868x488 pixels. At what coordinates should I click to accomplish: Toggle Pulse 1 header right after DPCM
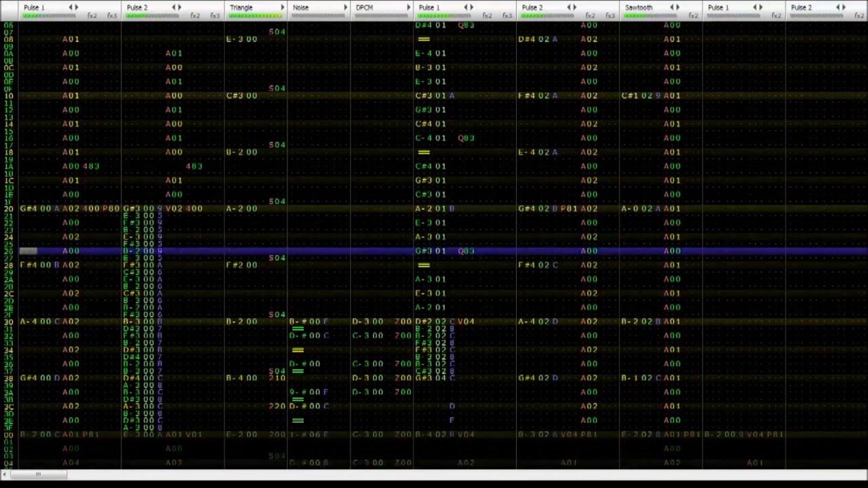click(x=429, y=7)
